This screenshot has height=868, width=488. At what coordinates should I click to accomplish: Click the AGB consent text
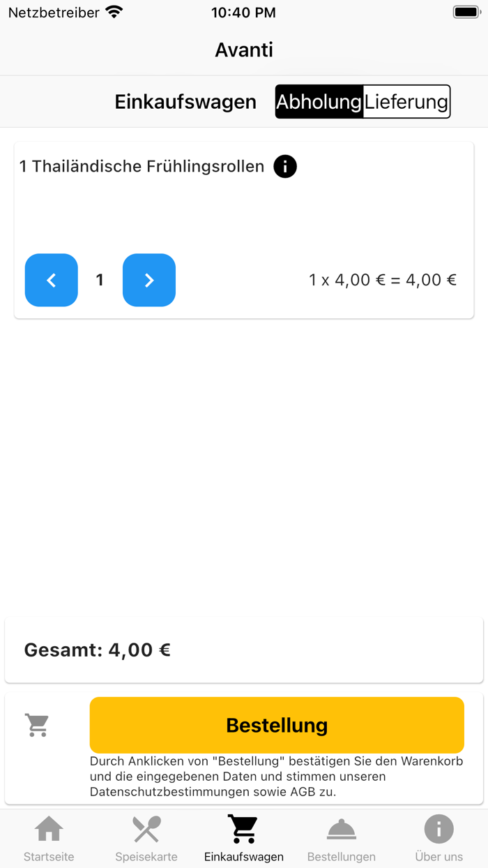coord(277,776)
